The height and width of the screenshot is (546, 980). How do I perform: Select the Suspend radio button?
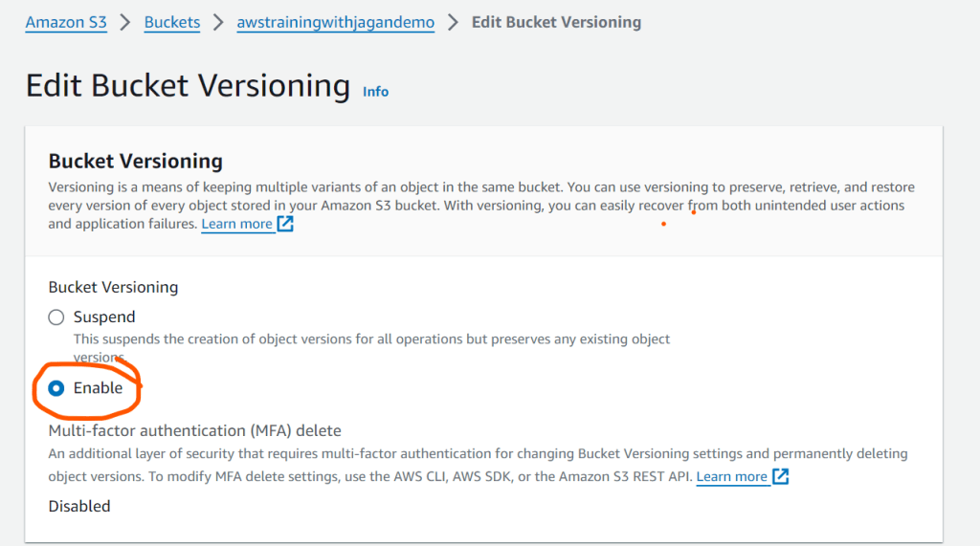coord(56,317)
